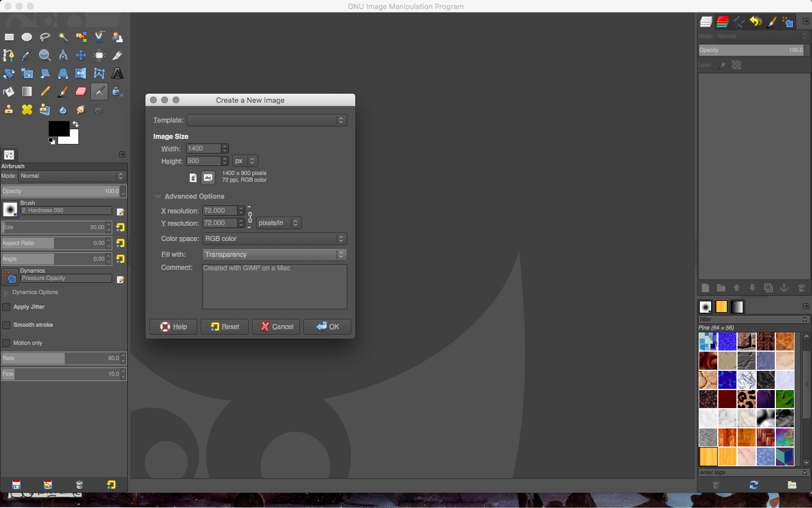
Task: Select the Rectangle Select tool
Action: click(9, 37)
